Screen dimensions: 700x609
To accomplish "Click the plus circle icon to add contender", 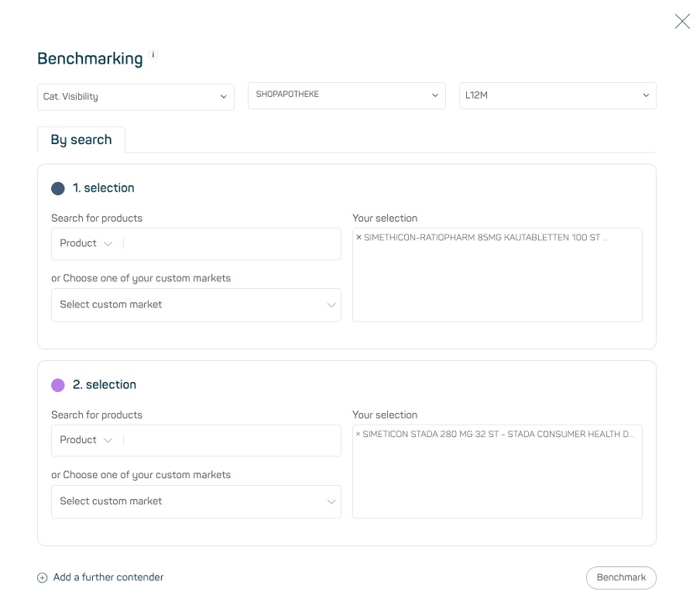I will pyautogui.click(x=43, y=578).
